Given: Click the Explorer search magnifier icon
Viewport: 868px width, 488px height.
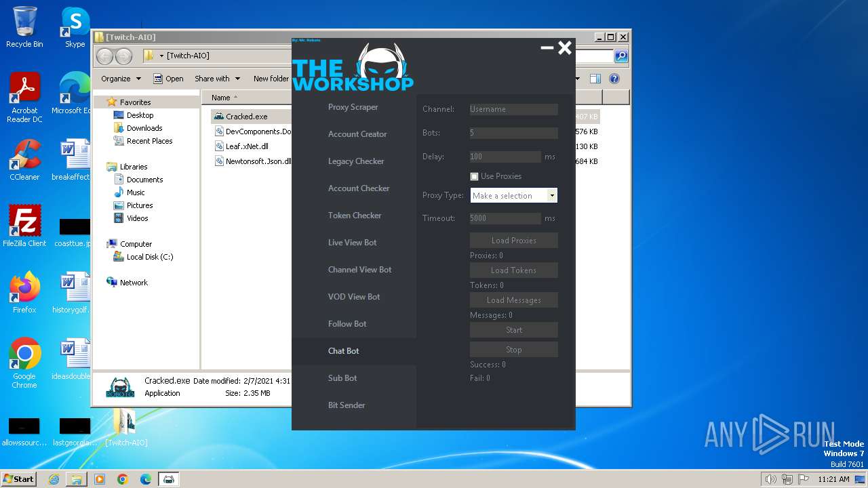Looking at the screenshot, I should (x=620, y=56).
